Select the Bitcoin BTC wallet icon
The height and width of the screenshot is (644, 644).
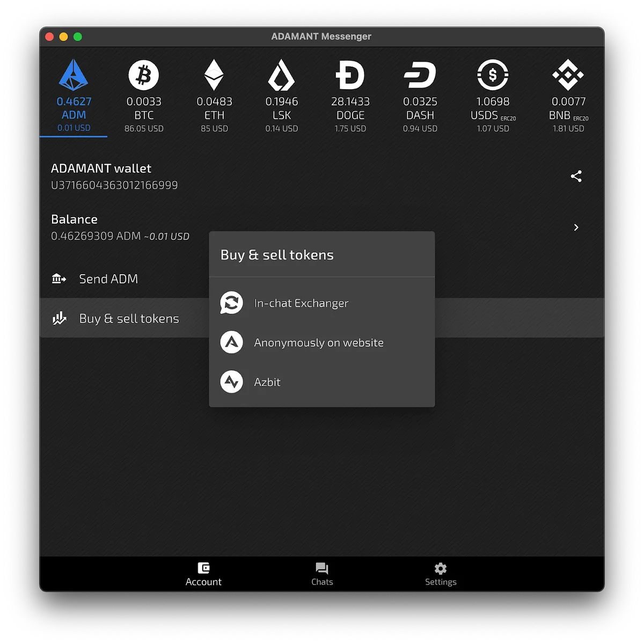[144, 75]
